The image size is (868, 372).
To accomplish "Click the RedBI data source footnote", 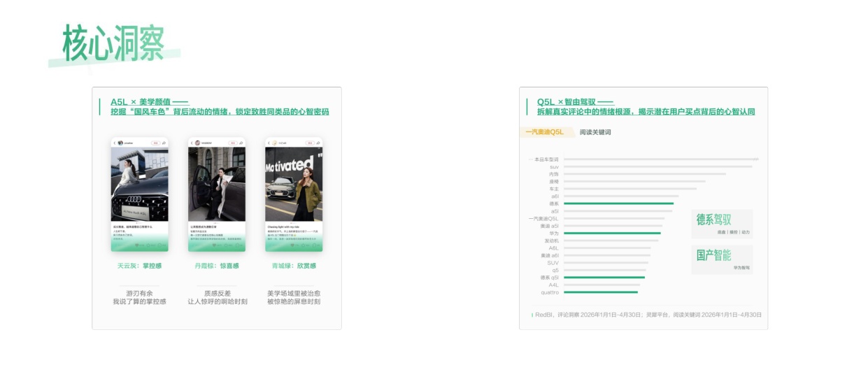I will pos(648,315).
